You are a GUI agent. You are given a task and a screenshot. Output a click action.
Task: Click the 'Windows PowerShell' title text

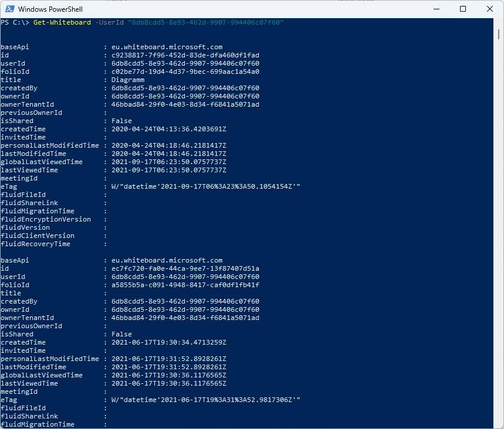(x=49, y=9)
